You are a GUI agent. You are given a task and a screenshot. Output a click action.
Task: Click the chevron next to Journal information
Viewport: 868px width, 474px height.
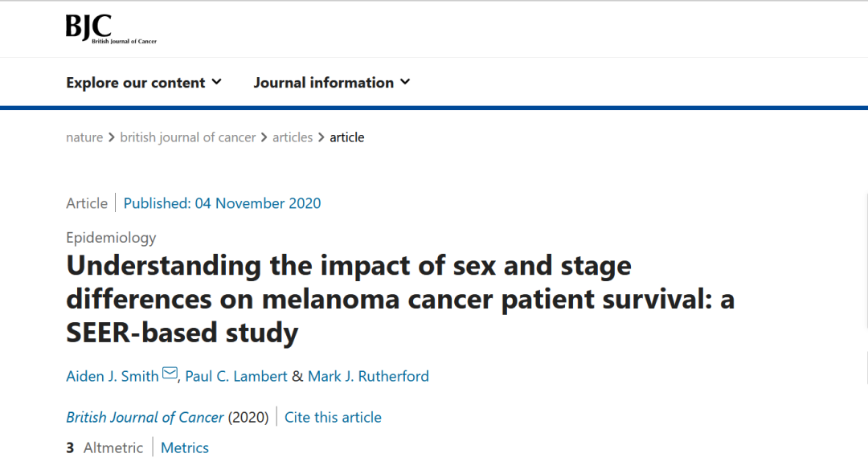(405, 83)
